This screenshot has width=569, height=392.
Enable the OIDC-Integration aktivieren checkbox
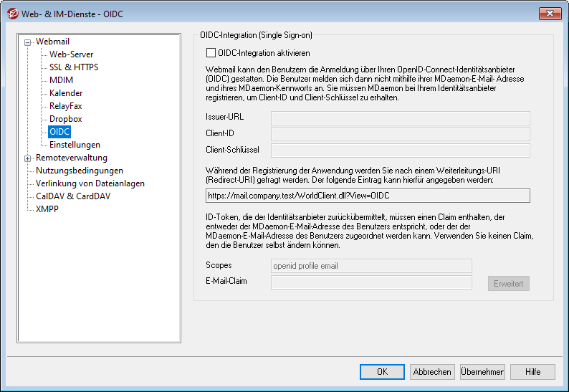coord(211,52)
